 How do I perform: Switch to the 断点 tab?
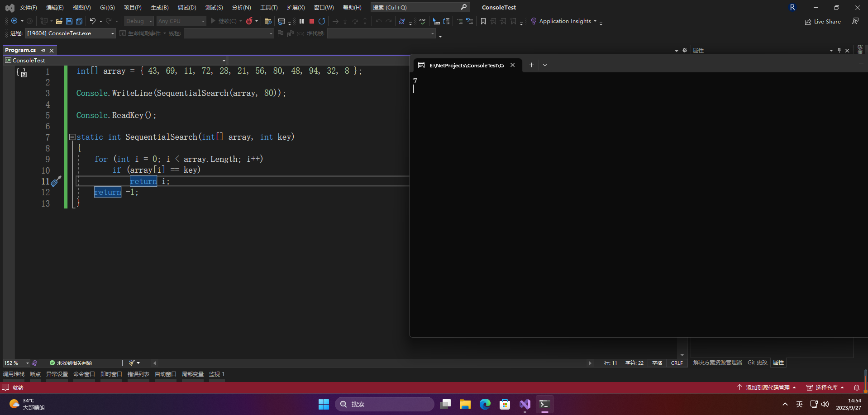tap(35, 374)
